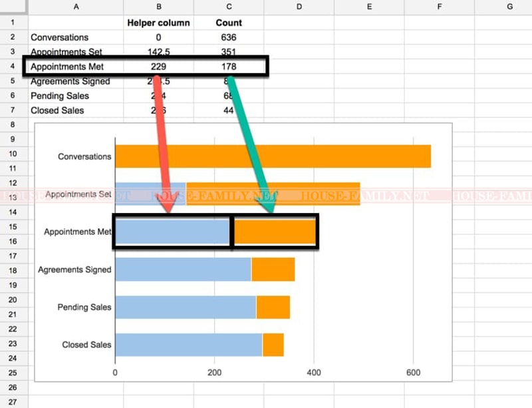Click the orange Appointments Set bar

[x=273, y=194]
